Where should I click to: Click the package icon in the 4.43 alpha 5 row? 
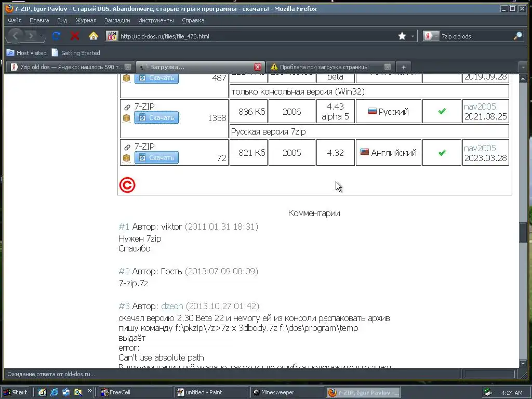127,118
